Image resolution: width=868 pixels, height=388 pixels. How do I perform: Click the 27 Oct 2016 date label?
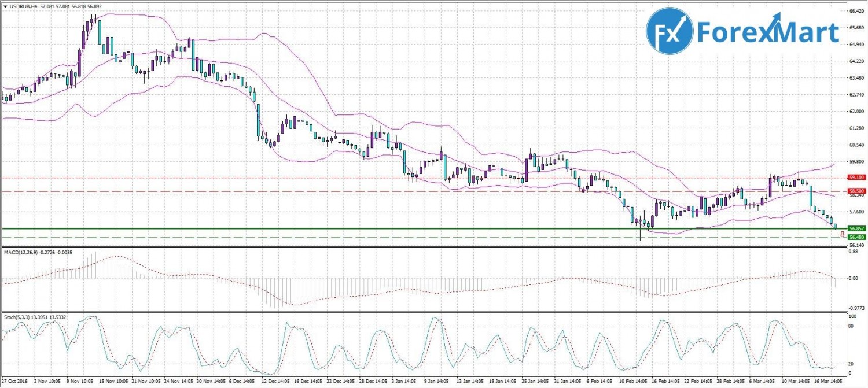point(14,382)
